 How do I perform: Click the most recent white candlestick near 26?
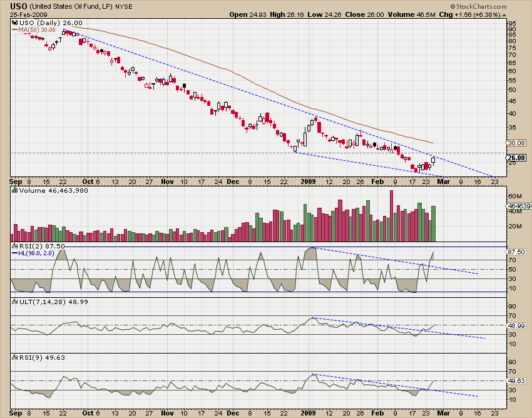pyautogui.click(x=433, y=160)
